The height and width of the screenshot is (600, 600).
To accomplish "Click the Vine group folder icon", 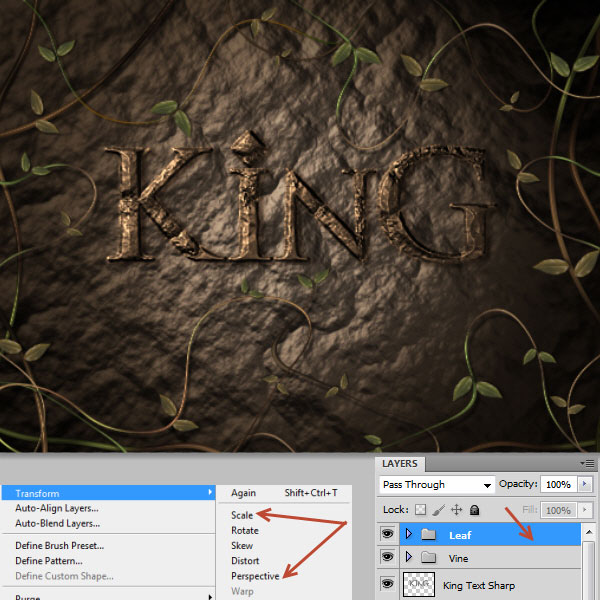I will [x=429, y=557].
